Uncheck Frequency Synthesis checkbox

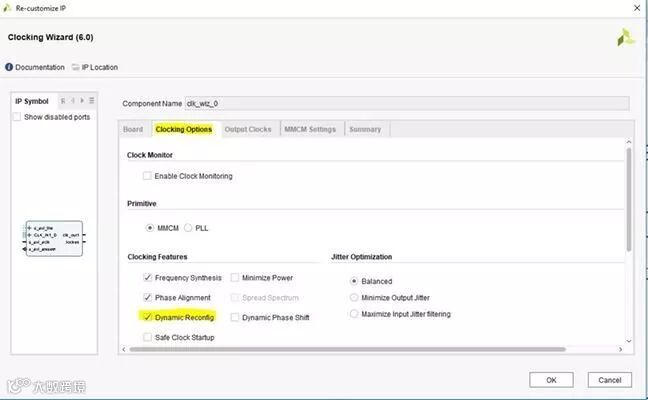coord(148,278)
